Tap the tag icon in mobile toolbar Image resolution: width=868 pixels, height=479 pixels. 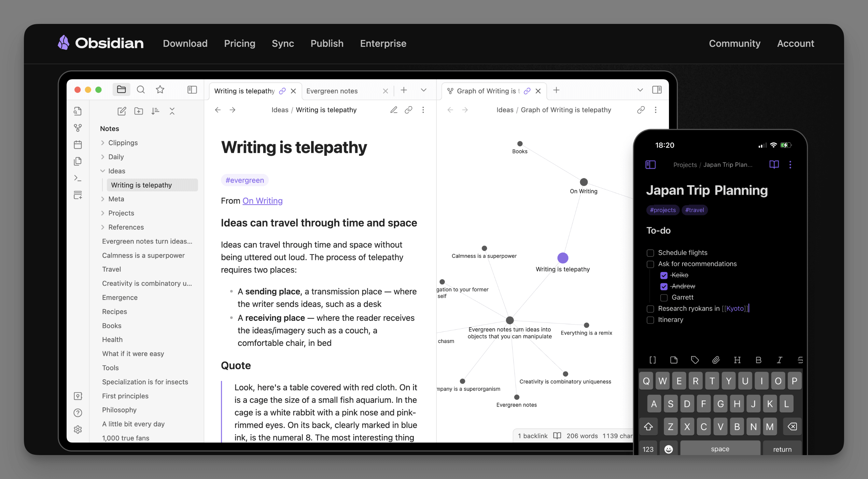695,360
